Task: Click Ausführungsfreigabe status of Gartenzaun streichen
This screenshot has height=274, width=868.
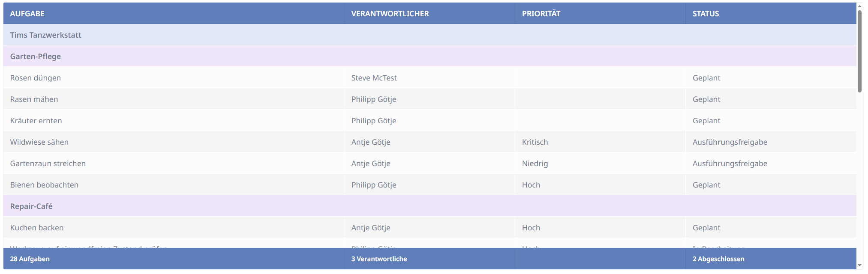Action: (730, 164)
